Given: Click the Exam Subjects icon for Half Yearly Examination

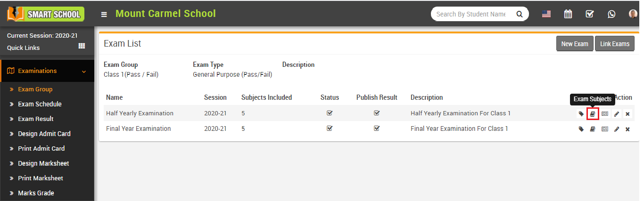Looking at the screenshot, I should pyautogui.click(x=593, y=113).
